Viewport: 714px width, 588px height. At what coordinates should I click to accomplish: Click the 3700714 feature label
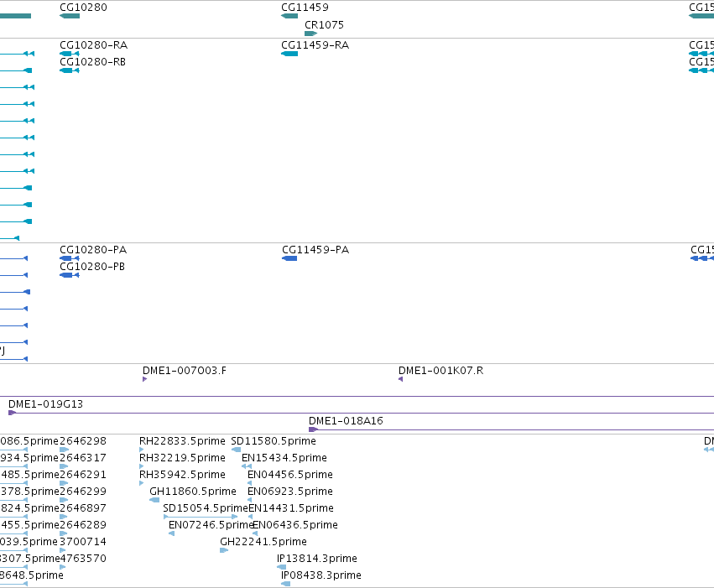pos(83,542)
